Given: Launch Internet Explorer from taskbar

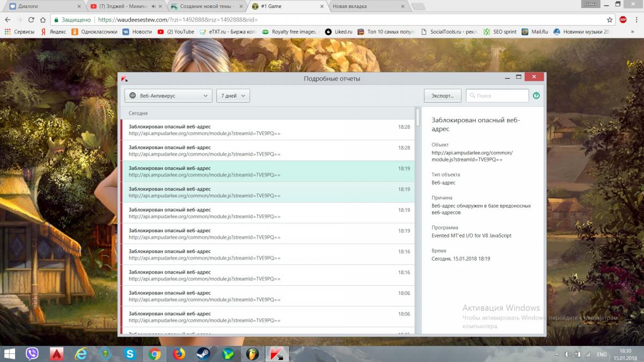Looking at the screenshot, I should click(x=81, y=354).
